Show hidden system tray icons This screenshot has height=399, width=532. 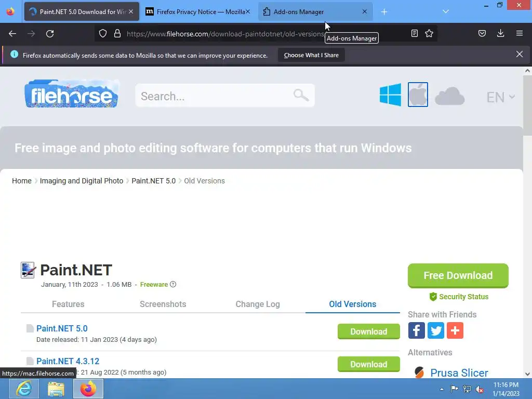point(442,389)
